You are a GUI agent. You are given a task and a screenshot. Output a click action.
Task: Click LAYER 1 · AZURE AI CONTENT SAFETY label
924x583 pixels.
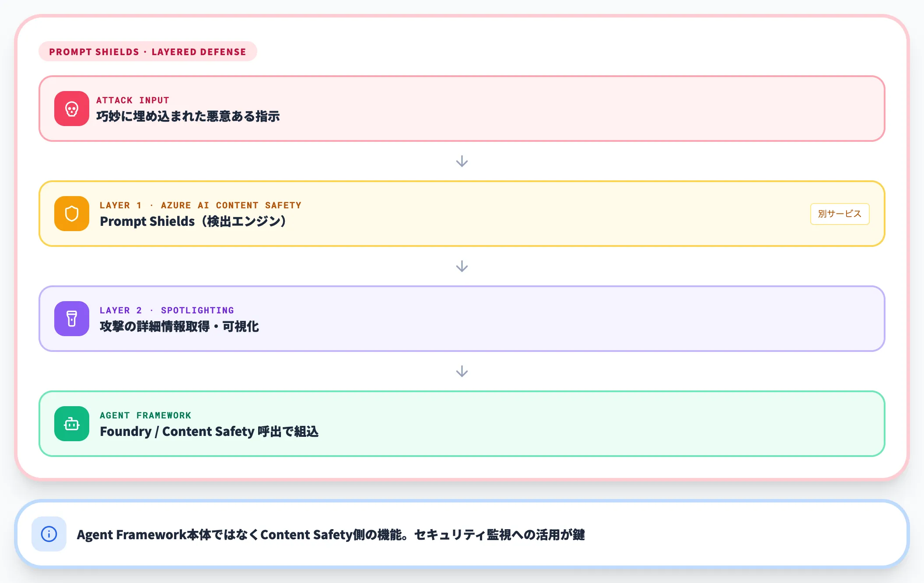click(200, 205)
